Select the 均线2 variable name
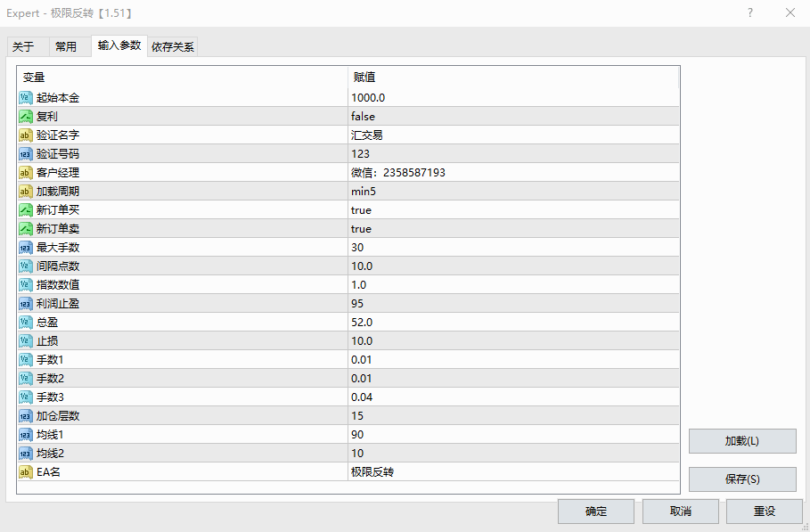810x532 pixels. coord(50,454)
